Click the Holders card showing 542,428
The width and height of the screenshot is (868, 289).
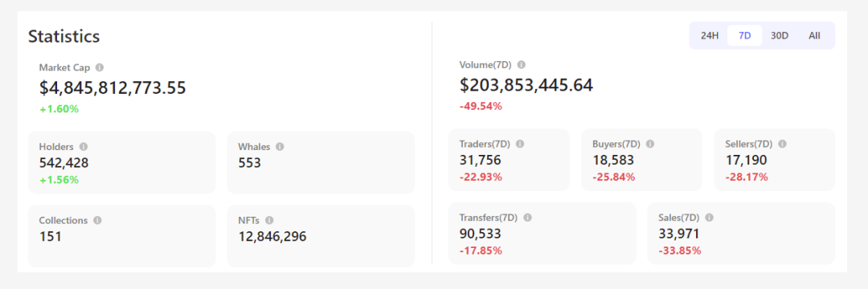pyautogui.click(x=122, y=162)
